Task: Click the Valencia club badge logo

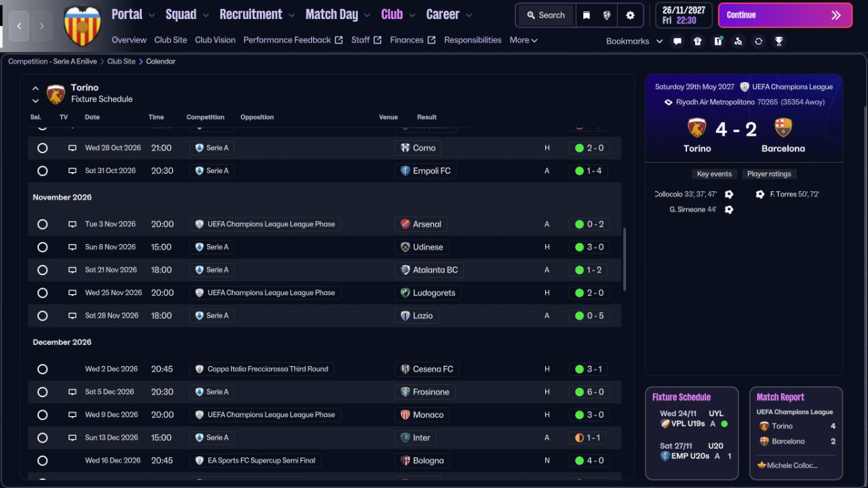Action: 82,26
